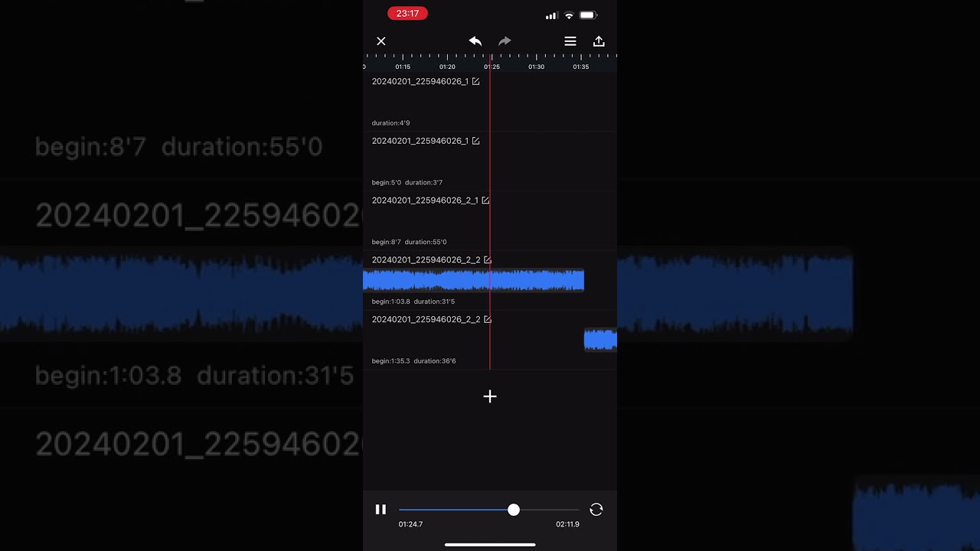Rename the track with duration:4'9 via edit icon
This screenshot has width=980, height=551.
coord(475,81)
